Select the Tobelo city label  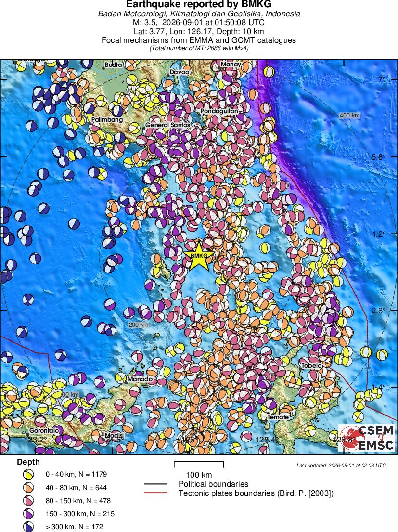click(x=311, y=365)
